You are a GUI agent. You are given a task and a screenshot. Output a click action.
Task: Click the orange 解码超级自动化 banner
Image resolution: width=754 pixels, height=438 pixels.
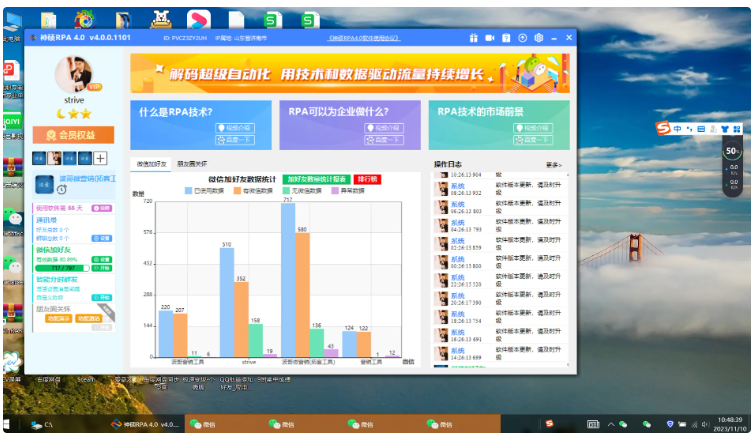pos(350,73)
